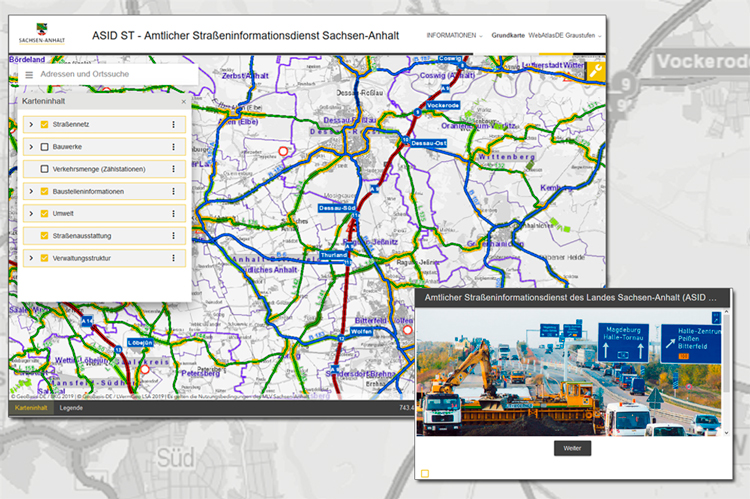Click the motorway construction photo in dialog

tap(569, 373)
